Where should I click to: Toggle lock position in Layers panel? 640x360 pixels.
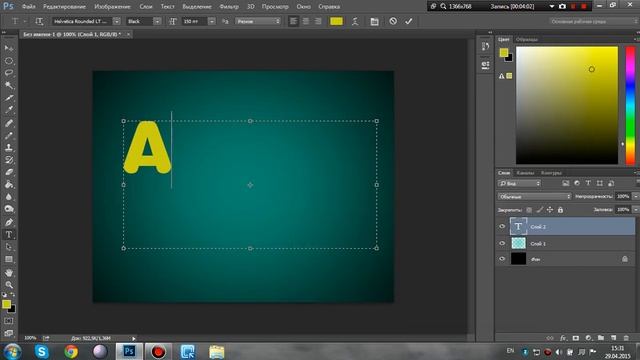click(550, 210)
